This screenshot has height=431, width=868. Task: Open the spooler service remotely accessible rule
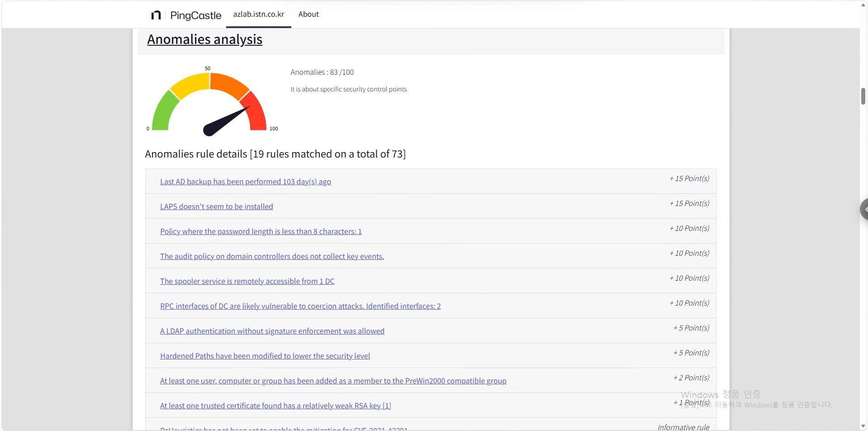click(247, 281)
